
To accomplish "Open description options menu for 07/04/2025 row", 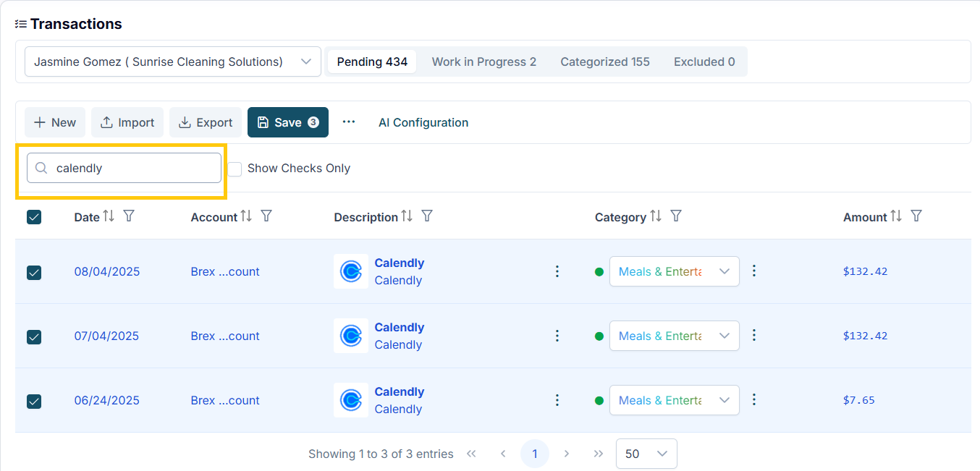I will click(x=557, y=336).
